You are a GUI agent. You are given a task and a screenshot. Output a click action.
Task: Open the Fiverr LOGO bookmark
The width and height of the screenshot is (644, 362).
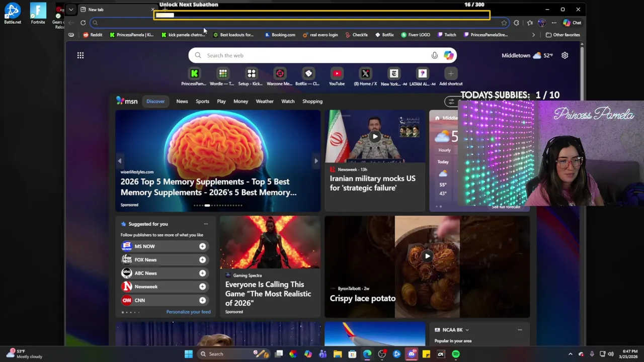pyautogui.click(x=416, y=35)
